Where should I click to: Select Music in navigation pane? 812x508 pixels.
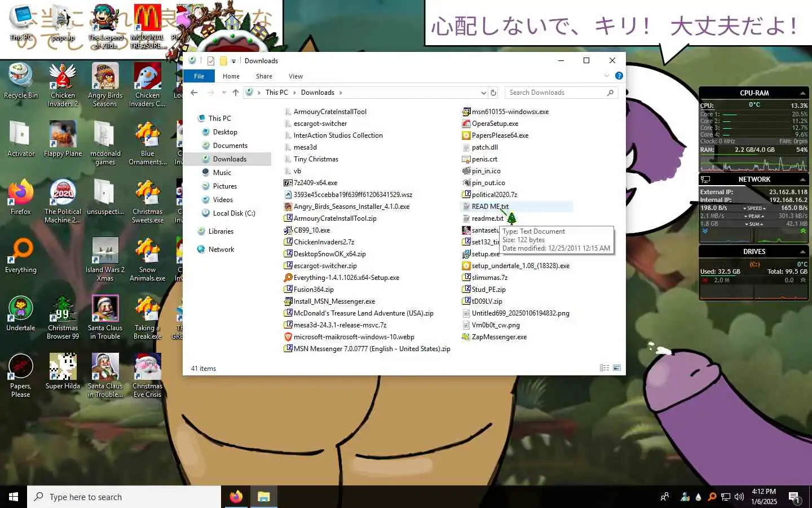[222, 173]
